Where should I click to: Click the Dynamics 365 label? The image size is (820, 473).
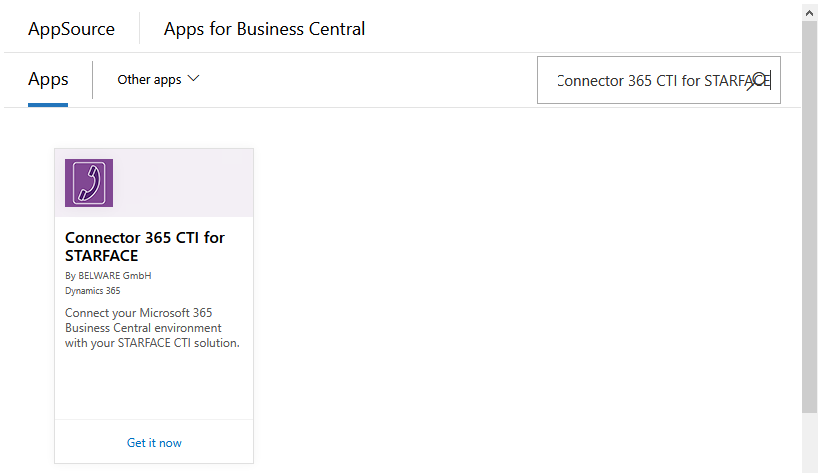pos(93,291)
